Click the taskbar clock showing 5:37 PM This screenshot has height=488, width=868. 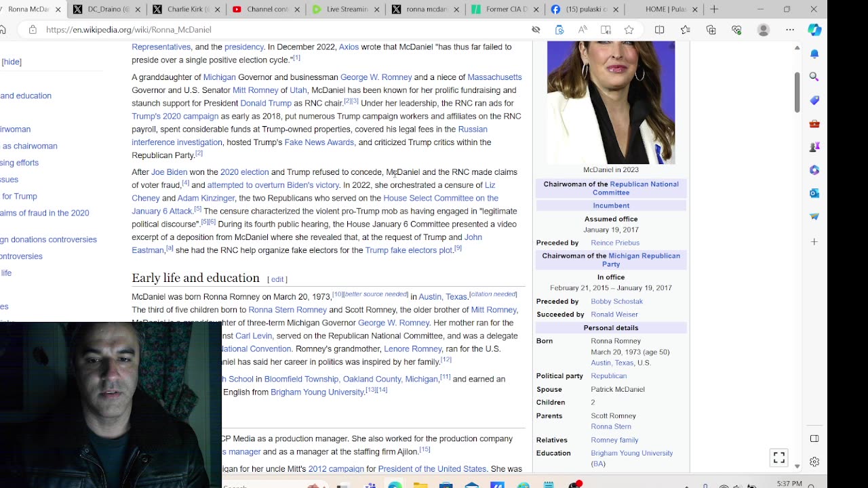coord(789,484)
